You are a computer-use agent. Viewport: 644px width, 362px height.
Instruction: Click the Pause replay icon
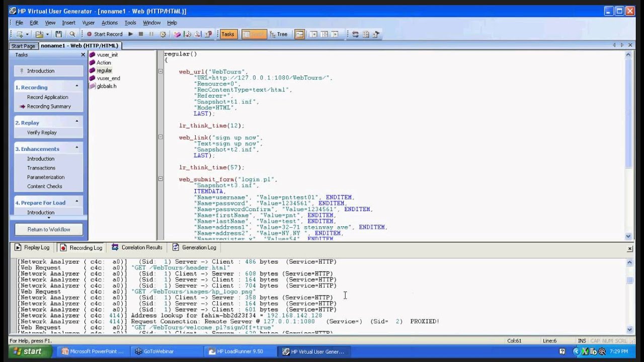click(x=151, y=34)
